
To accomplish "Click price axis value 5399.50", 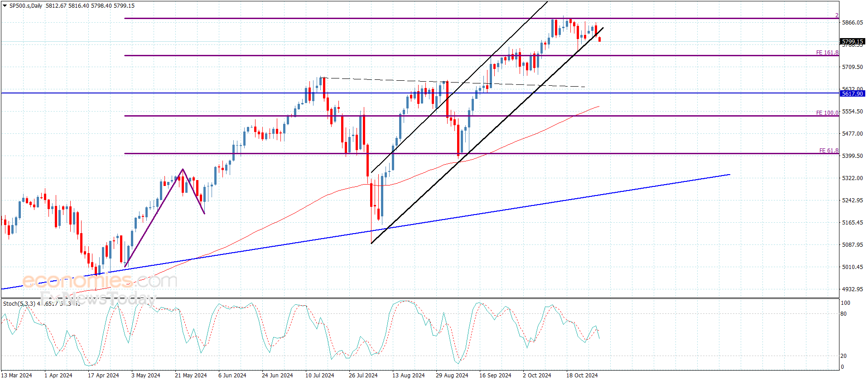I will pos(852,156).
